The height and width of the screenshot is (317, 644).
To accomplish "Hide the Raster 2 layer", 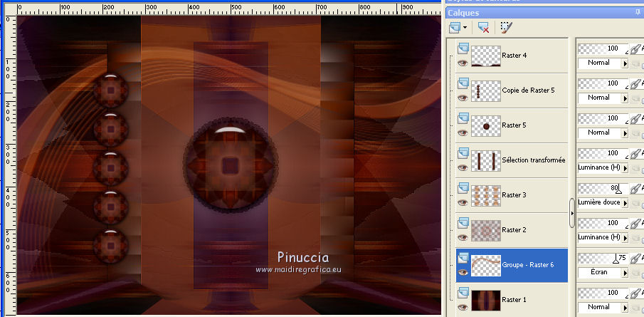I will 463,237.
